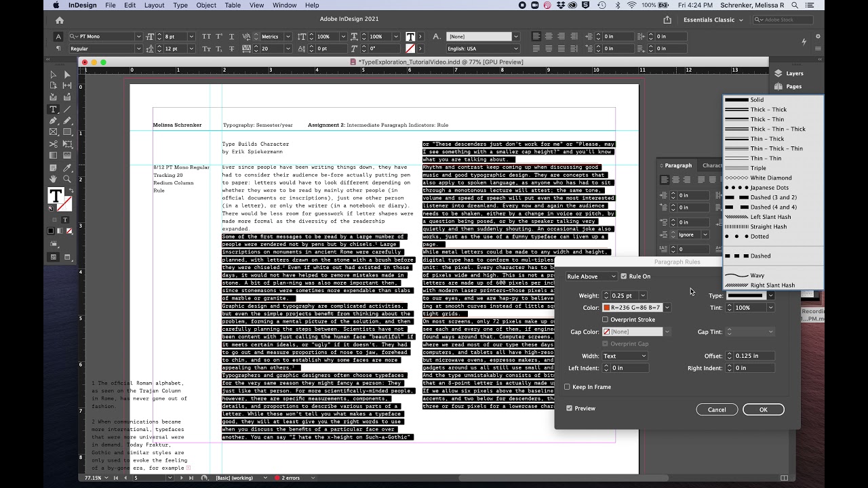Viewport: 868px width, 488px height.
Task: Uncheck the Rule On checkbox
Action: tap(624, 277)
